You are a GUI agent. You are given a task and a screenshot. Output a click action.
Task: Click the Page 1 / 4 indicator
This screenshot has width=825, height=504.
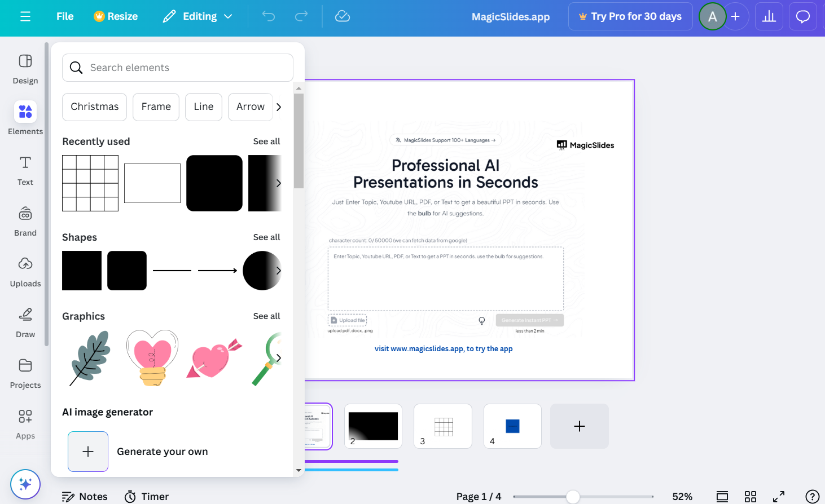point(479,497)
